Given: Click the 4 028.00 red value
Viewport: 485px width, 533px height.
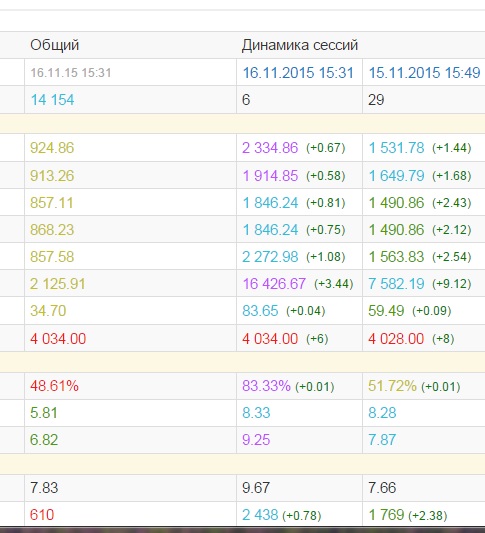Looking at the screenshot, I should click(x=396, y=339).
